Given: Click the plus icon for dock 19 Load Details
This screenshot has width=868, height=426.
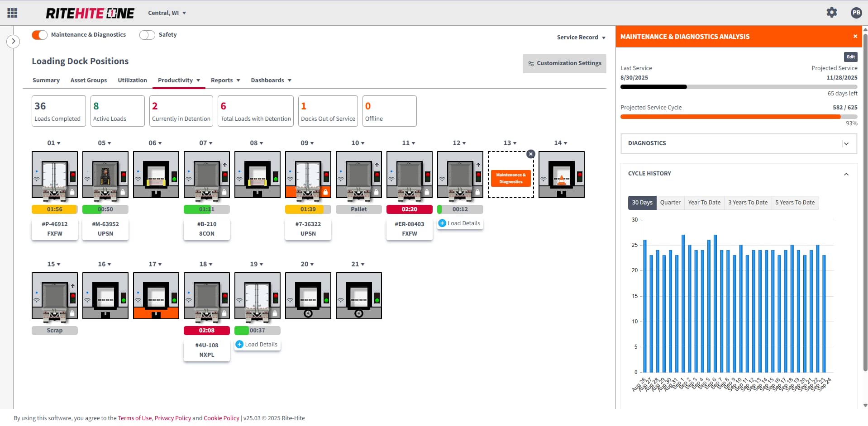Looking at the screenshot, I should point(240,345).
